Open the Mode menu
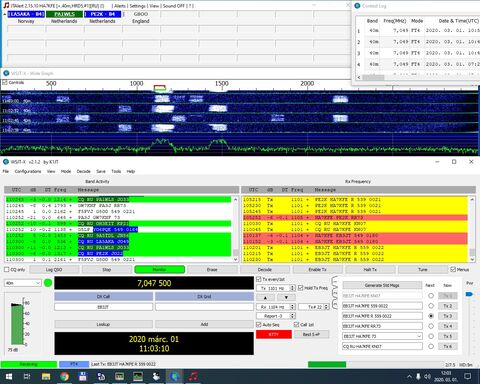 click(x=66, y=171)
